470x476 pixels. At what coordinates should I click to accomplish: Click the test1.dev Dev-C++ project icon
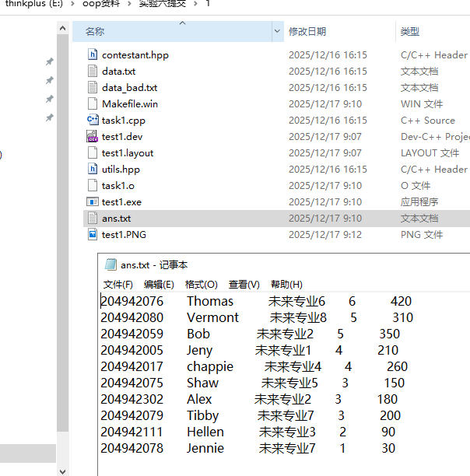point(92,136)
